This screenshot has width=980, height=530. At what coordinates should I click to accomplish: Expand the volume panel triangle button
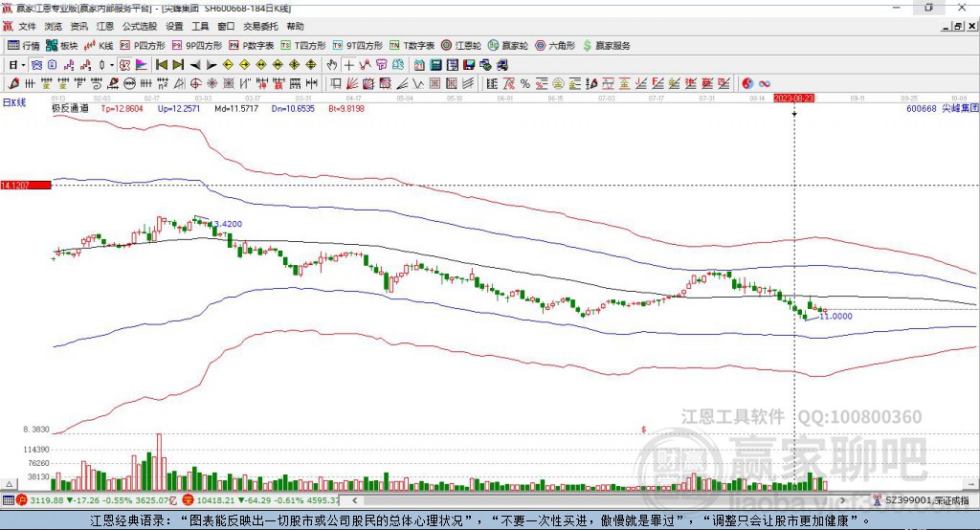point(9,484)
